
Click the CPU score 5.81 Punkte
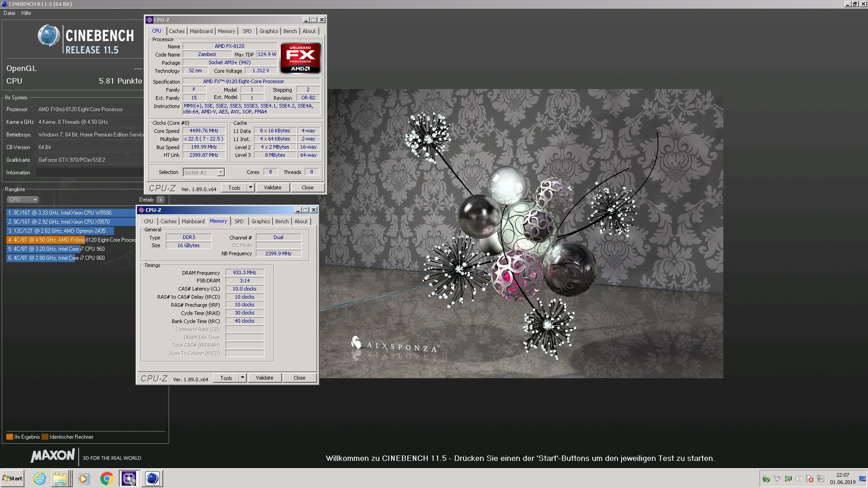point(120,81)
